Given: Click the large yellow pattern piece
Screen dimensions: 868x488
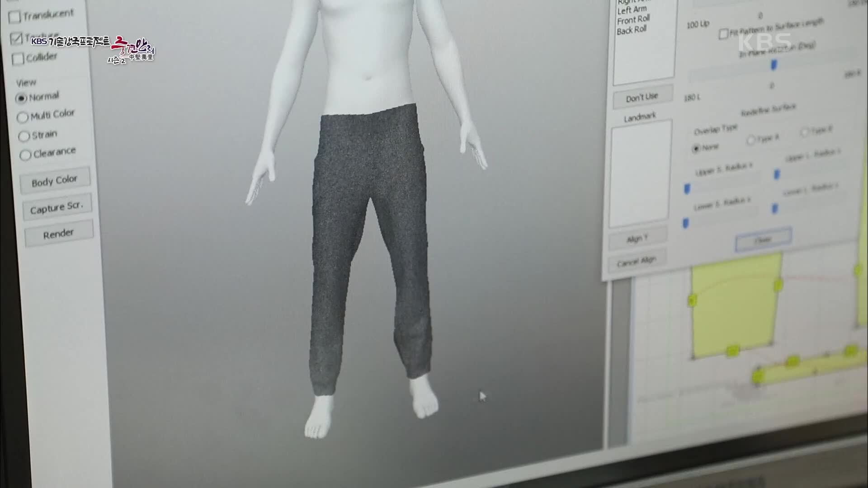Looking at the screenshot, I should click(735, 307).
